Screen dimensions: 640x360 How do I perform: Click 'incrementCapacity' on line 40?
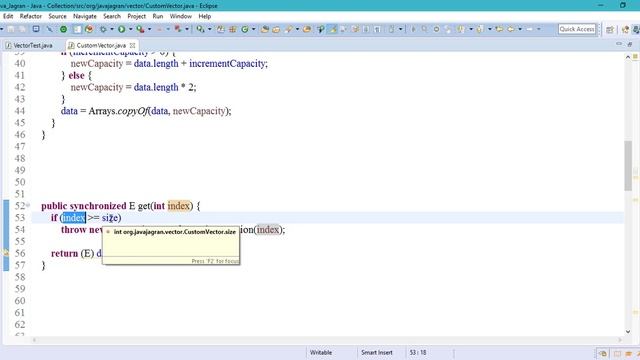click(x=227, y=64)
